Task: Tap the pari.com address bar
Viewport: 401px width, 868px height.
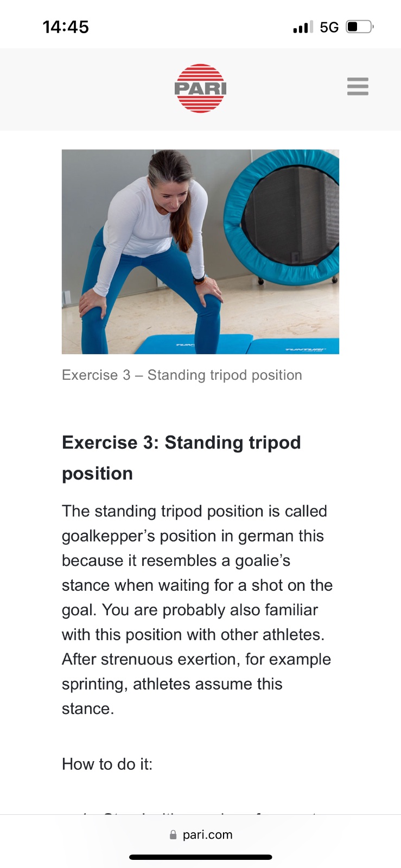Action: (207, 835)
